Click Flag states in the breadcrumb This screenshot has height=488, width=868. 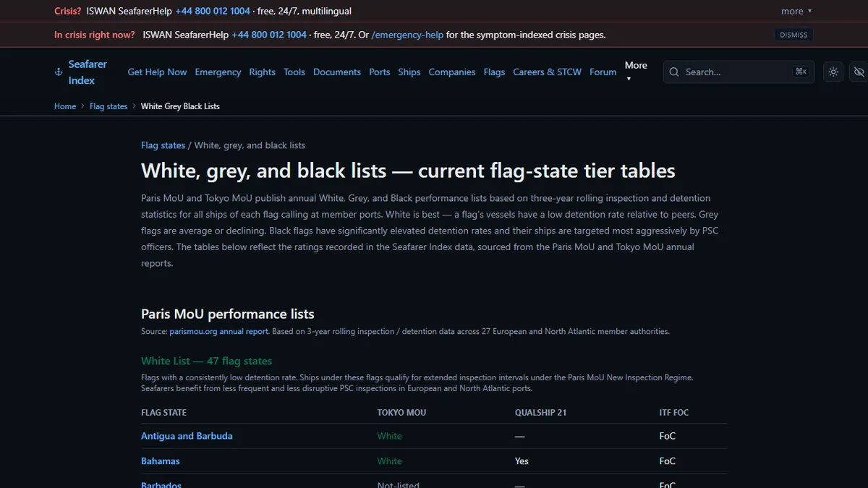point(109,106)
